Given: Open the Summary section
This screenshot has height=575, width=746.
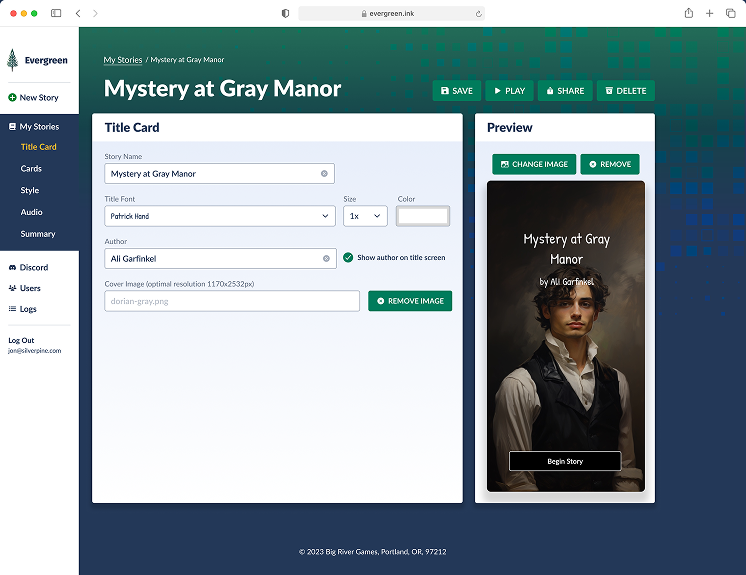Looking at the screenshot, I should tap(38, 234).
